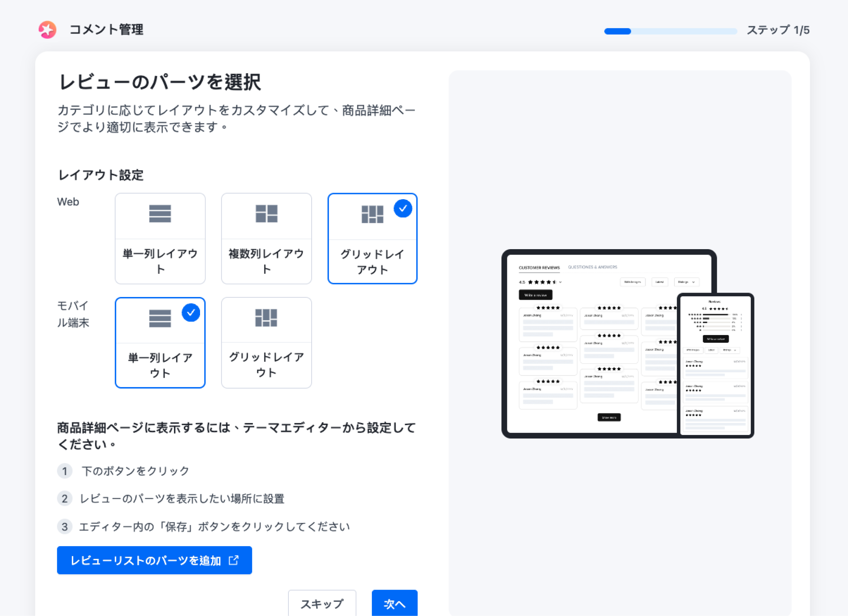Select mobile グリッドレイアウト option

point(266,343)
